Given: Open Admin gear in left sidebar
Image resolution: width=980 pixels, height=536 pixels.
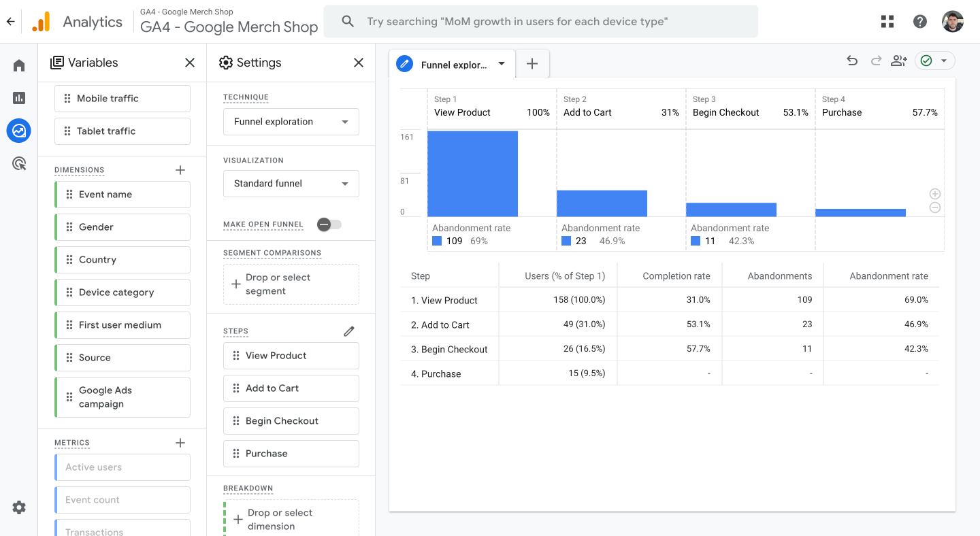Looking at the screenshot, I should point(19,507).
